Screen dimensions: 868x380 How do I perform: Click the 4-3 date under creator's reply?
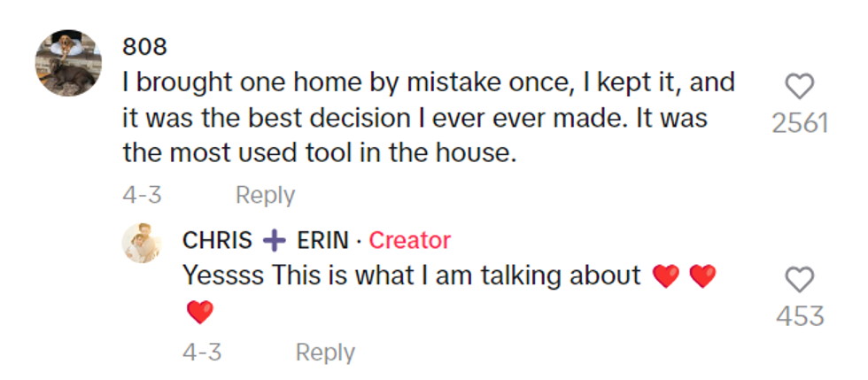tap(202, 353)
